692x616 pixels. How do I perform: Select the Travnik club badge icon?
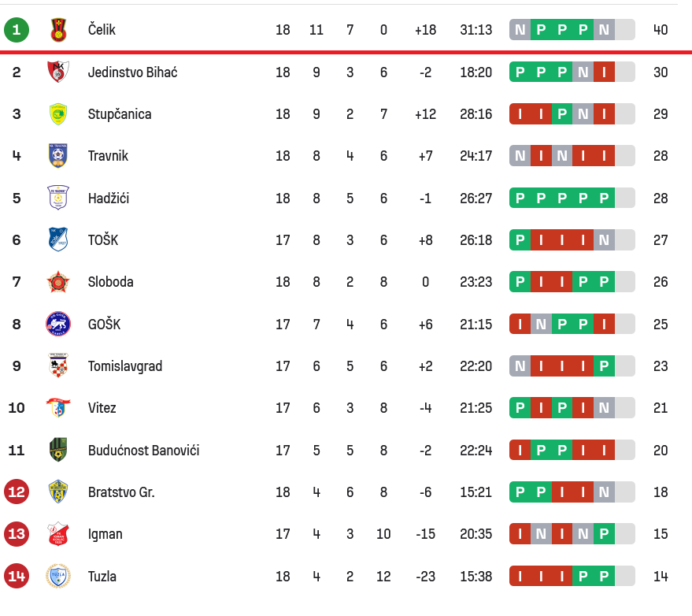[58, 156]
